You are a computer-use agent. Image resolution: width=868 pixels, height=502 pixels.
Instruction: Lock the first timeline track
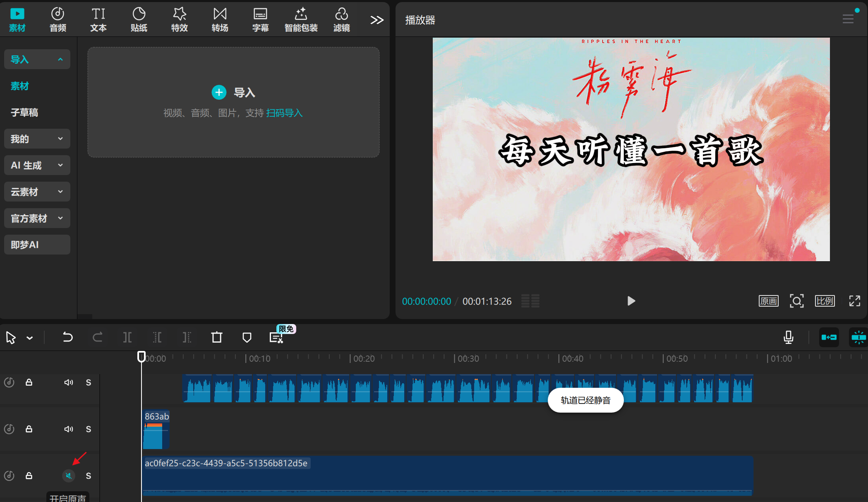coord(29,382)
